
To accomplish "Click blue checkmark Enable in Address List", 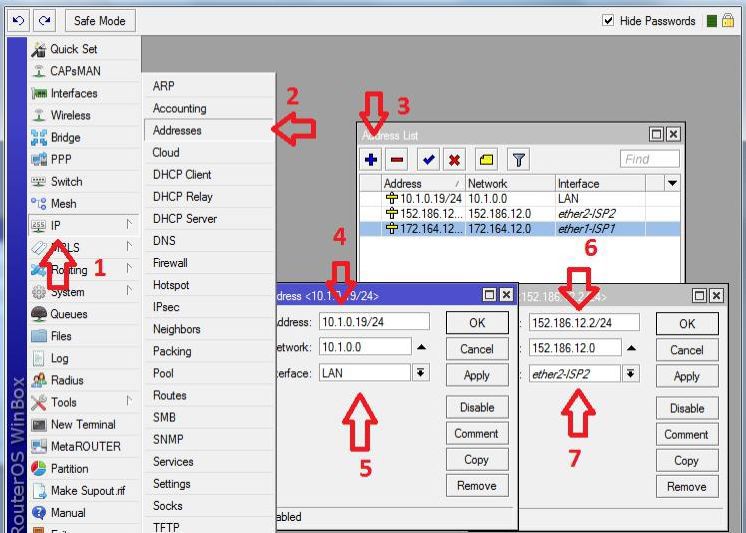I will pyautogui.click(x=428, y=159).
